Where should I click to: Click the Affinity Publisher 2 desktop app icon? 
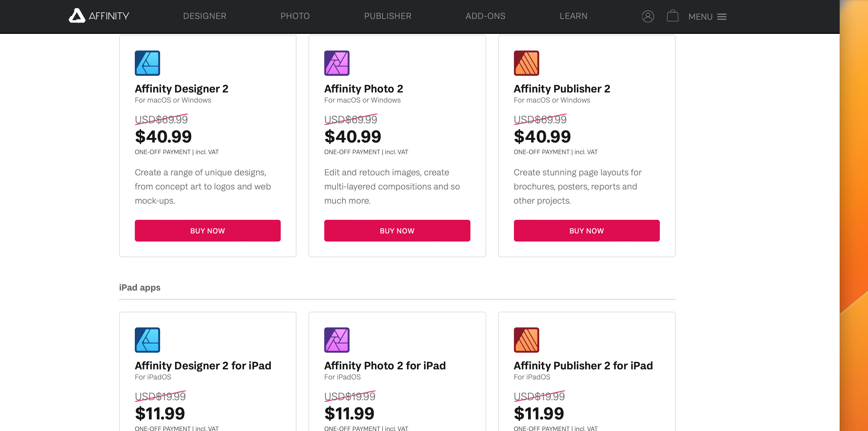click(x=526, y=63)
